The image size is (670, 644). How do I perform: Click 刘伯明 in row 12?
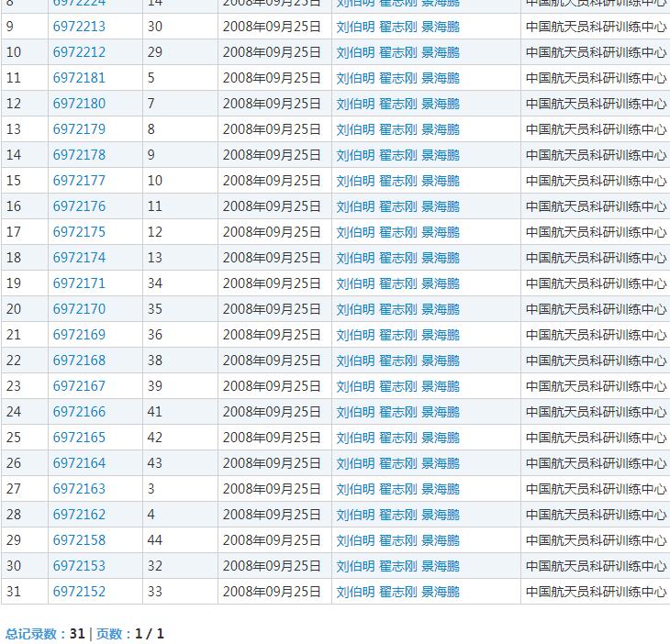[x=355, y=104]
